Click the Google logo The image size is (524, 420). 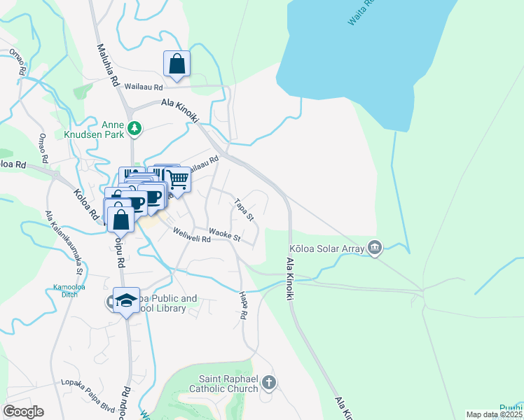pos(23,412)
